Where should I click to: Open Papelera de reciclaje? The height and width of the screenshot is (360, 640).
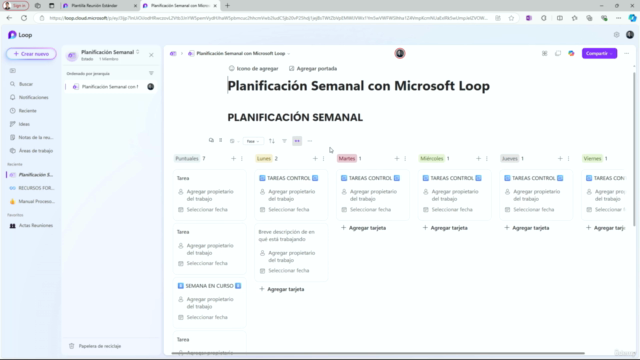pos(96,346)
